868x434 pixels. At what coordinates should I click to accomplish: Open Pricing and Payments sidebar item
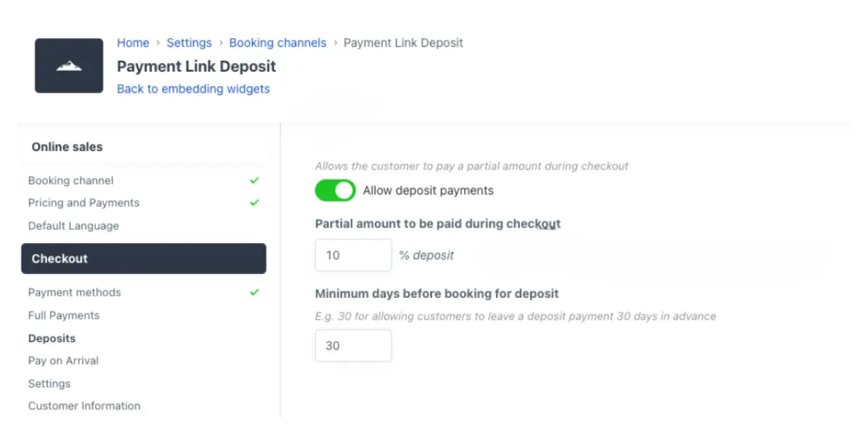point(84,203)
